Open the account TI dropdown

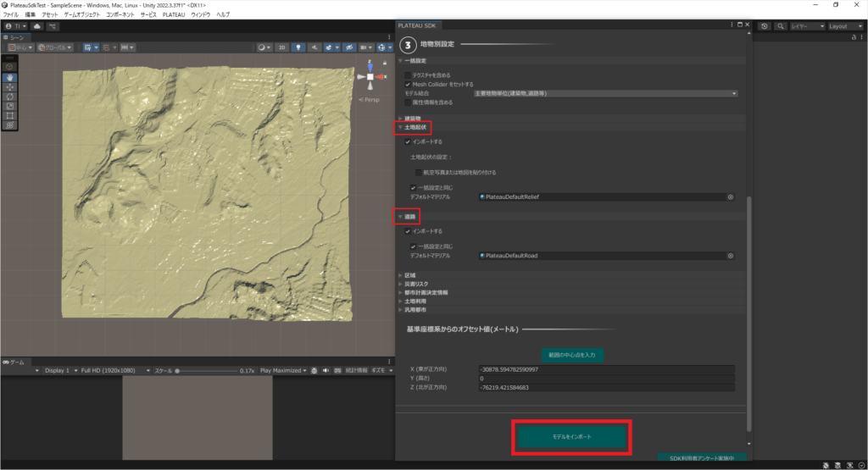point(15,26)
